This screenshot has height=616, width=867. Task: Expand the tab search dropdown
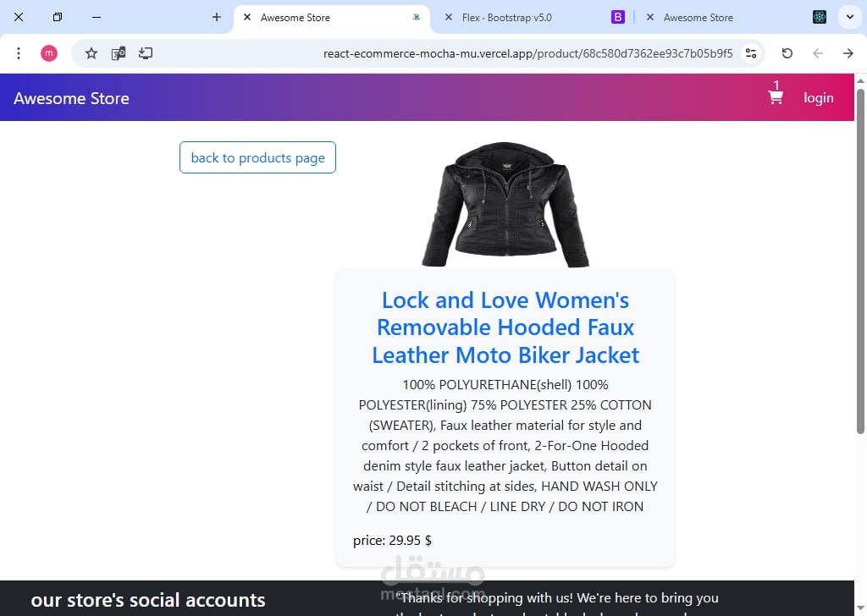850,17
